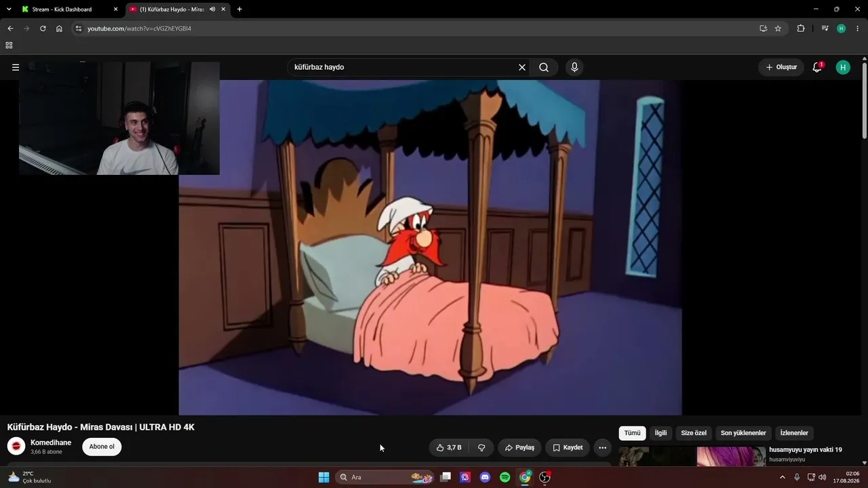Viewport: 868px width, 488px height.
Task: Click the YouTube search input field
Action: click(403, 67)
